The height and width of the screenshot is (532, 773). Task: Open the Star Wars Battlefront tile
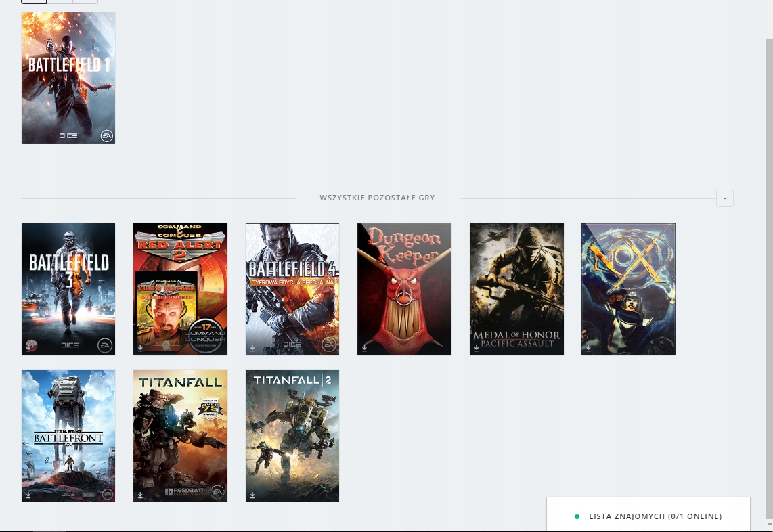pos(68,436)
